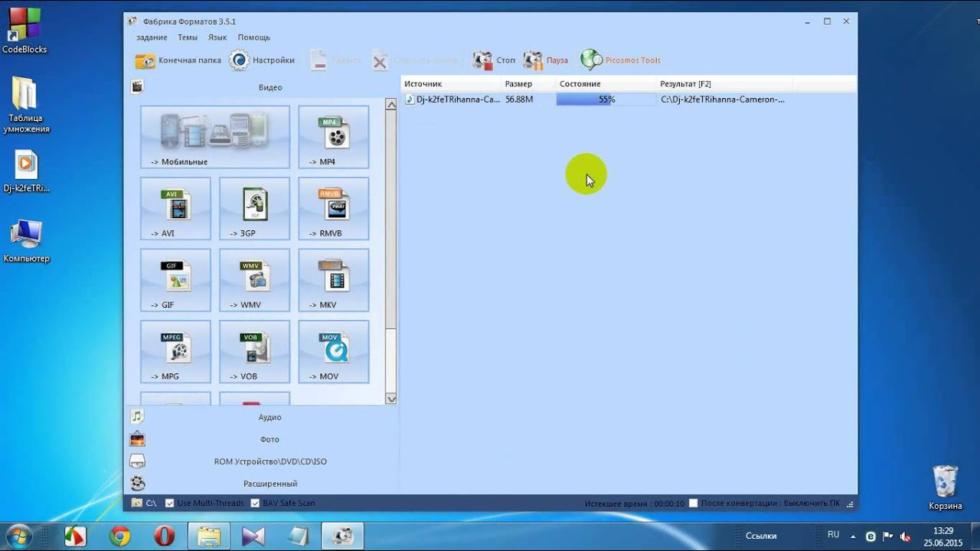Select the MKV conversion tile
980x551 pixels.
tap(333, 280)
